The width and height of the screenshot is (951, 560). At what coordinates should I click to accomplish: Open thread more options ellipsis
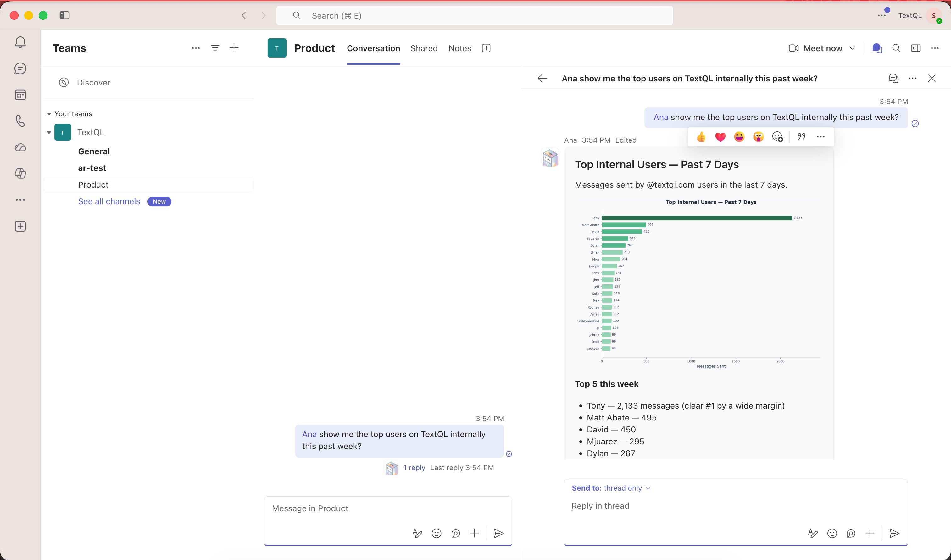pos(913,78)
